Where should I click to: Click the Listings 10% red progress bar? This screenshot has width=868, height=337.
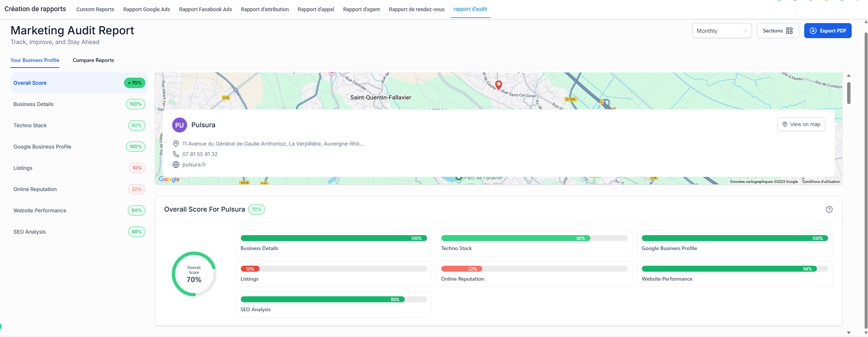coord(250,269)
